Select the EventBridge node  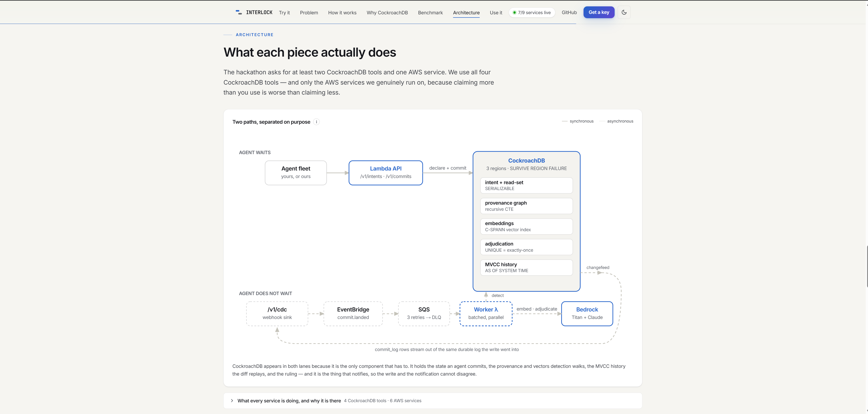353,314
